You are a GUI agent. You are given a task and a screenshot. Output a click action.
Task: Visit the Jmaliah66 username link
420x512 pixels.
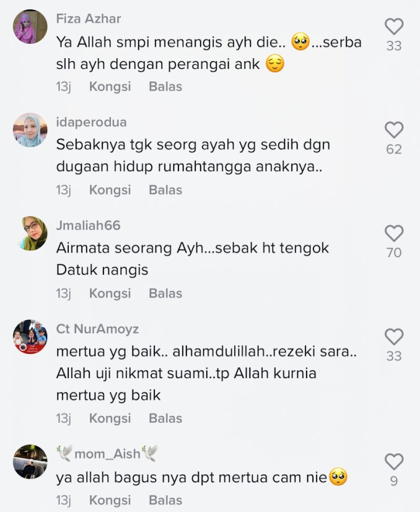coord(88,226)
